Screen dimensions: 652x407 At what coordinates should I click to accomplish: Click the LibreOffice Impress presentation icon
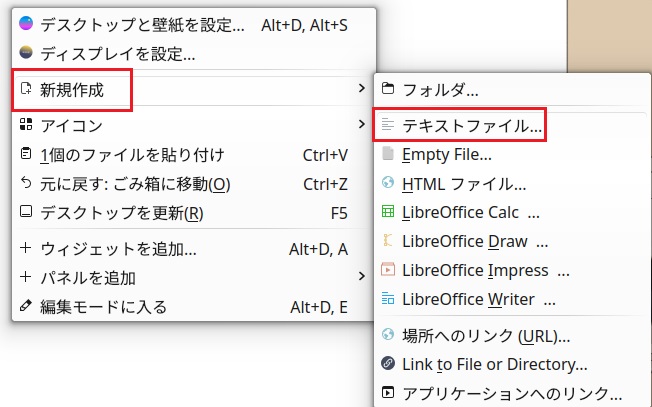[388, 271]
